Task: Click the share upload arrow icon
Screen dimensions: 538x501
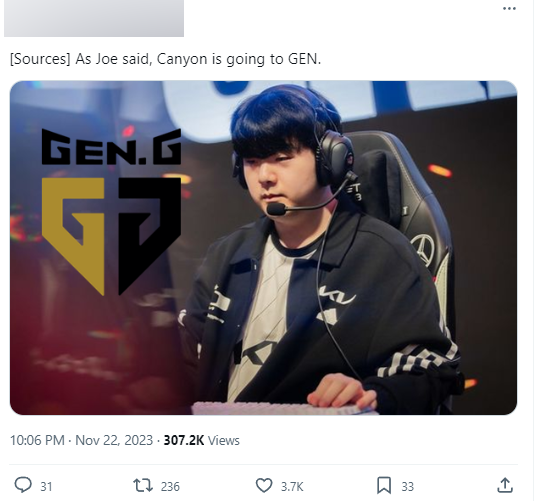Action: (x=505, y=485)
